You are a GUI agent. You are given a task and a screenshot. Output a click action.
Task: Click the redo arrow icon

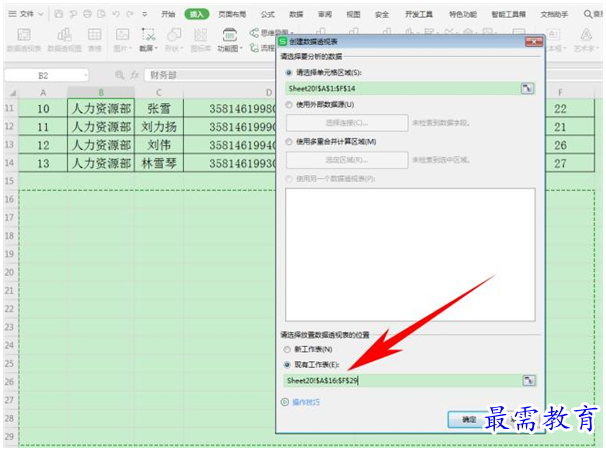coord(130,14)
